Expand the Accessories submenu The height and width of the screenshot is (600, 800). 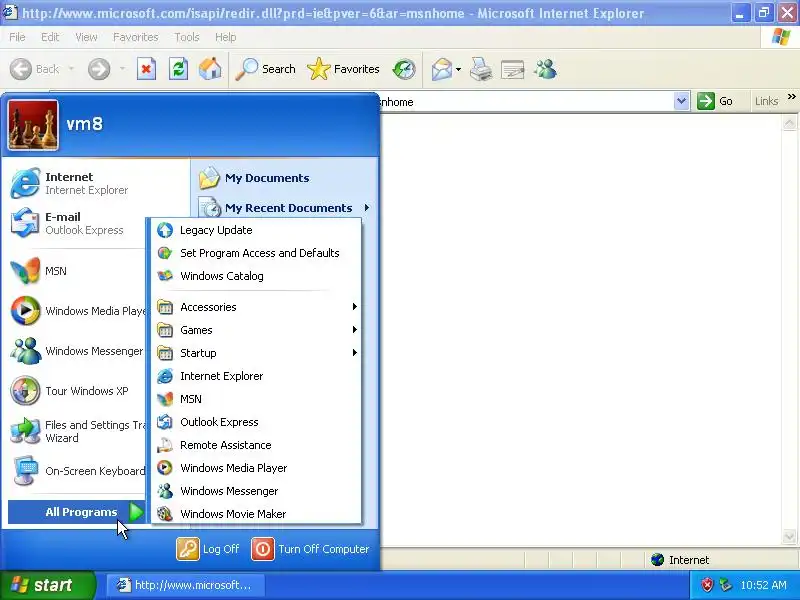257,307
